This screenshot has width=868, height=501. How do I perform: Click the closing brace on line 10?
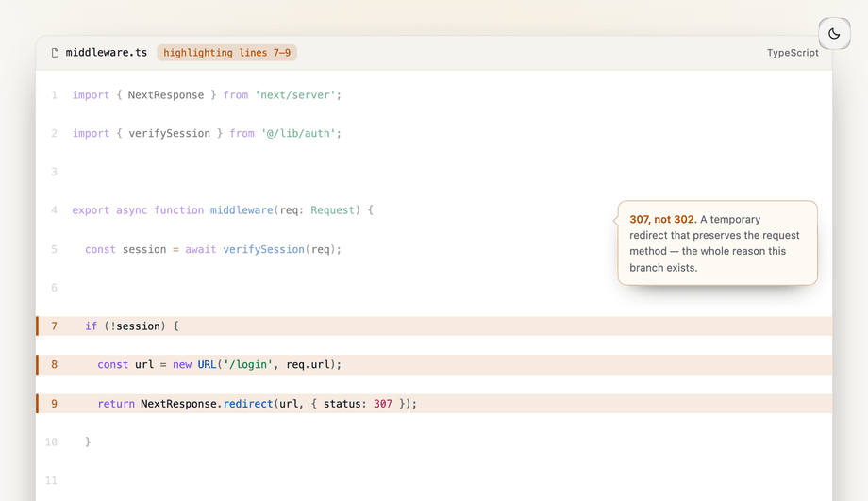pos(88,442)
